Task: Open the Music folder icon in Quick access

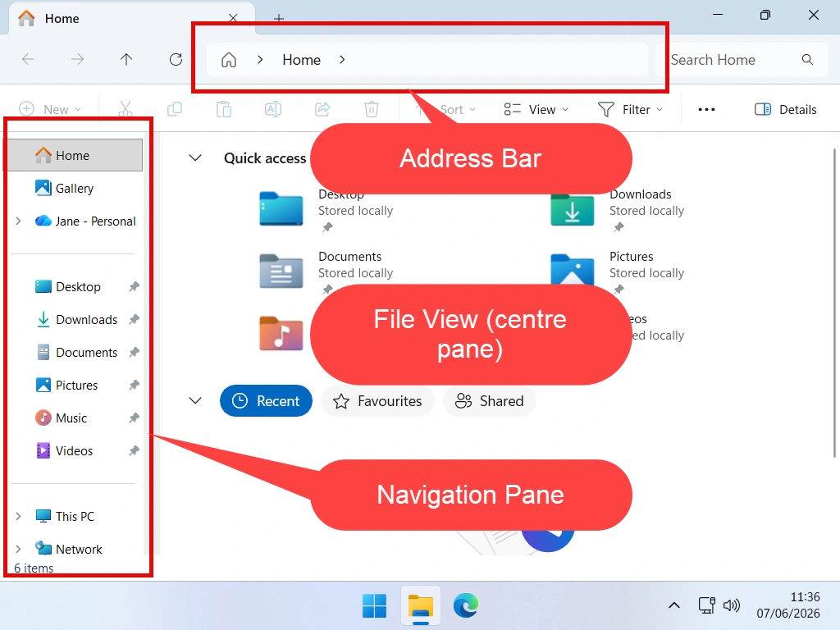Action: point(281,333)
